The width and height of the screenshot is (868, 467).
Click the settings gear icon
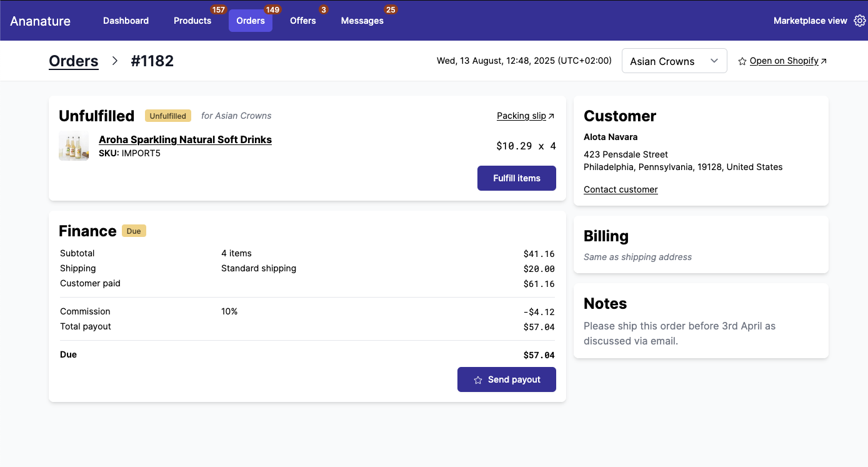[x=859, y=21]
